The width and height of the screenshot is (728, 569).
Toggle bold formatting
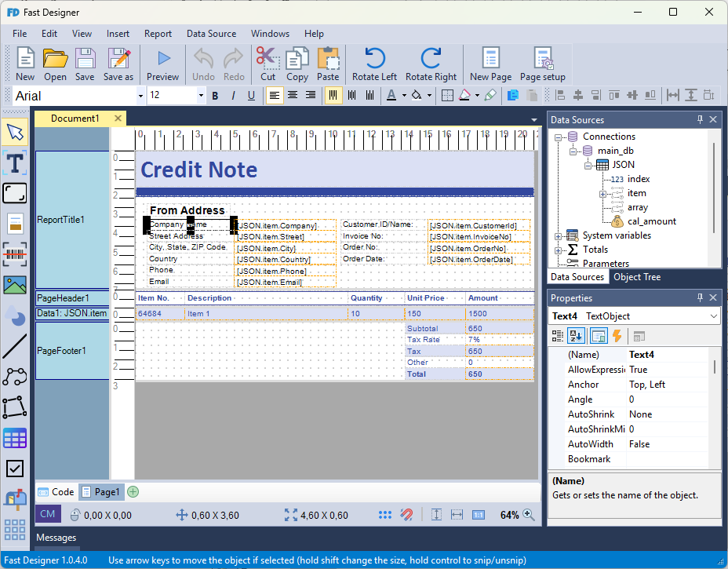pyautogui.click(x=215, y=96)
